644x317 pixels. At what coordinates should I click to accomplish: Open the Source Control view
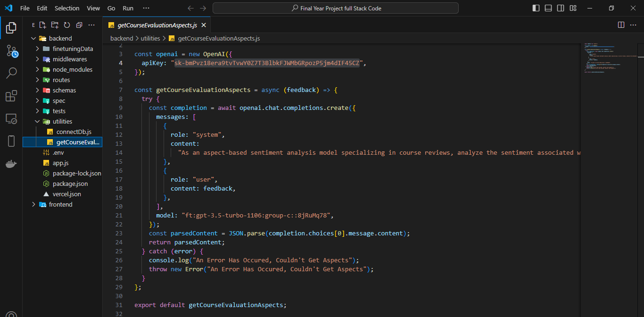(x=10, y=50)
